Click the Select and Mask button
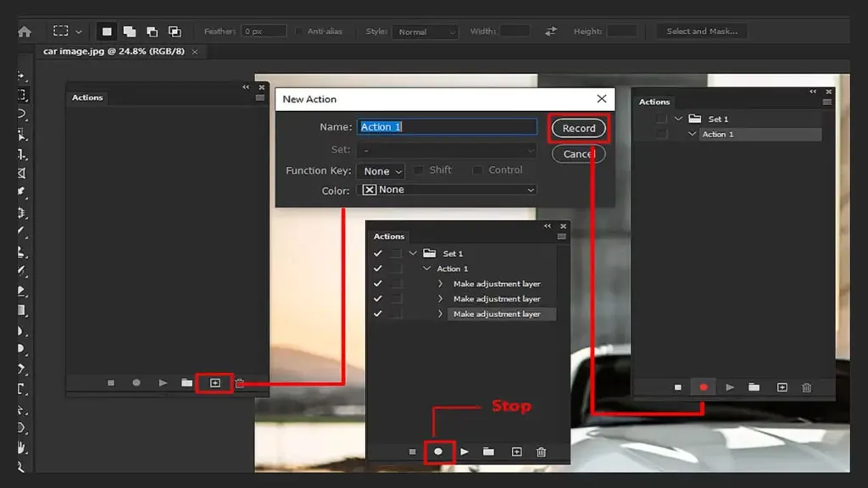This screenshot has width=868, height=488. [x=702, y=31]
